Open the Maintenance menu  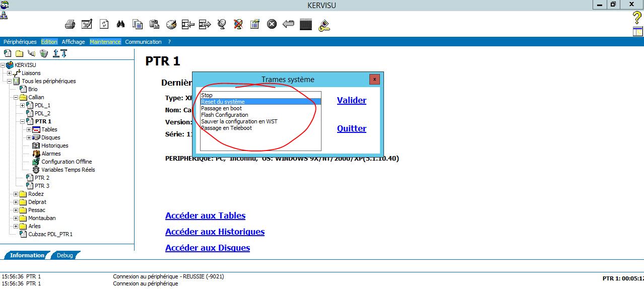pos(105,42)
